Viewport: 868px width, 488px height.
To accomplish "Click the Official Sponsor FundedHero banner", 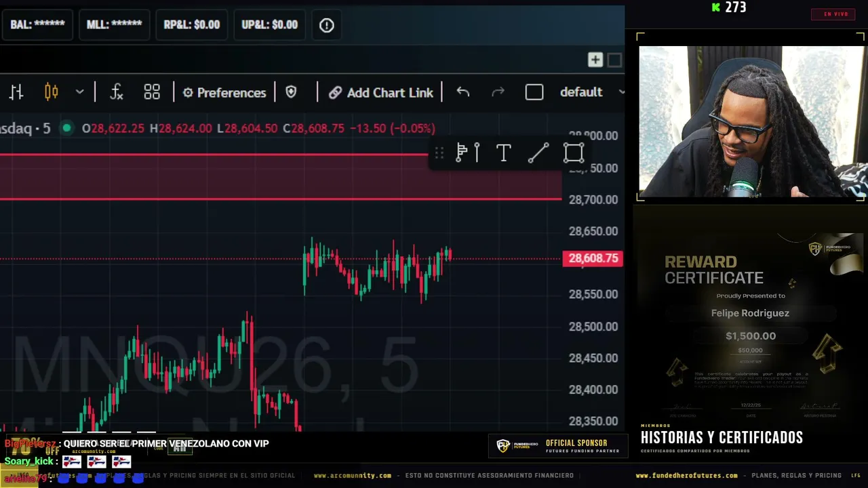I will 557,446.
